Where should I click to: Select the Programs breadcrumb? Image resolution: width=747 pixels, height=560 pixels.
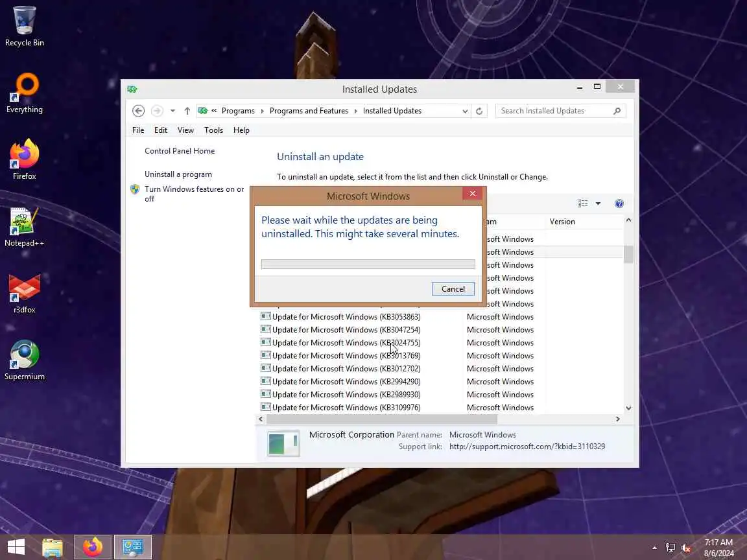(238, 111)
